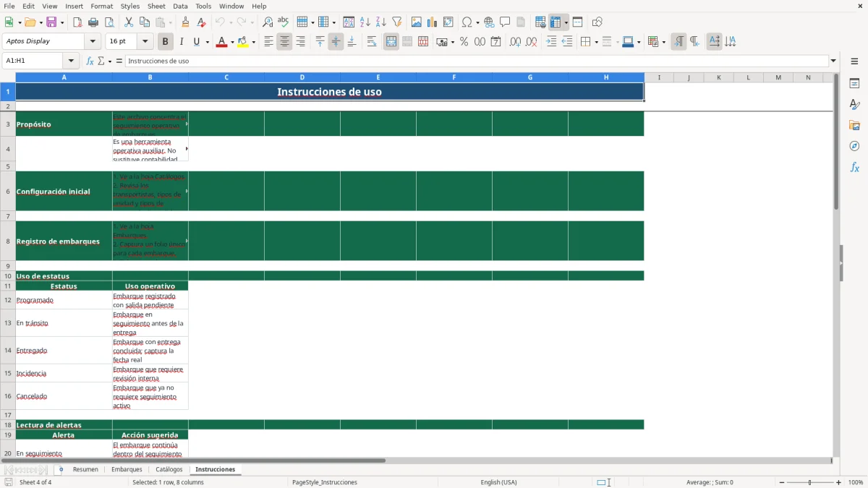The height and width of the screenshot is (488, 868).
Task: Switch to the Resumen sheet tab
Action: pos(85,470)
